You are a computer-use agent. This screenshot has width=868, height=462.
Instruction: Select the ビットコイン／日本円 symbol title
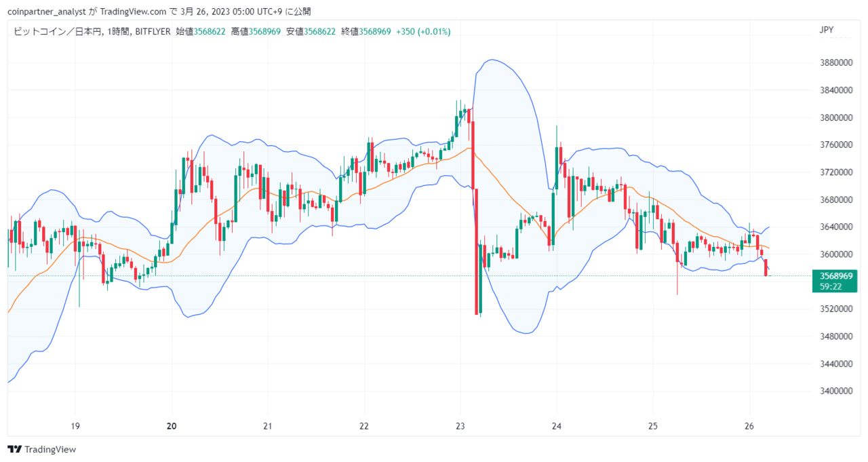tap(56, 31)
